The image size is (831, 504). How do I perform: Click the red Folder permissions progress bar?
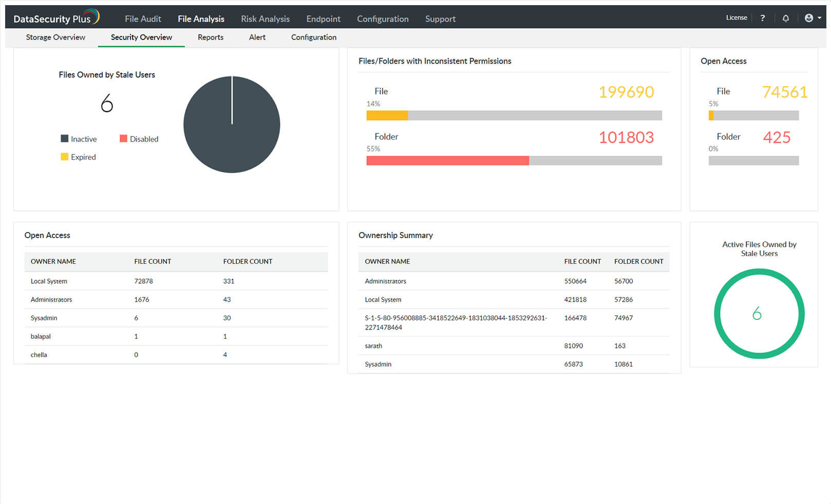click(x=447, y=161)
